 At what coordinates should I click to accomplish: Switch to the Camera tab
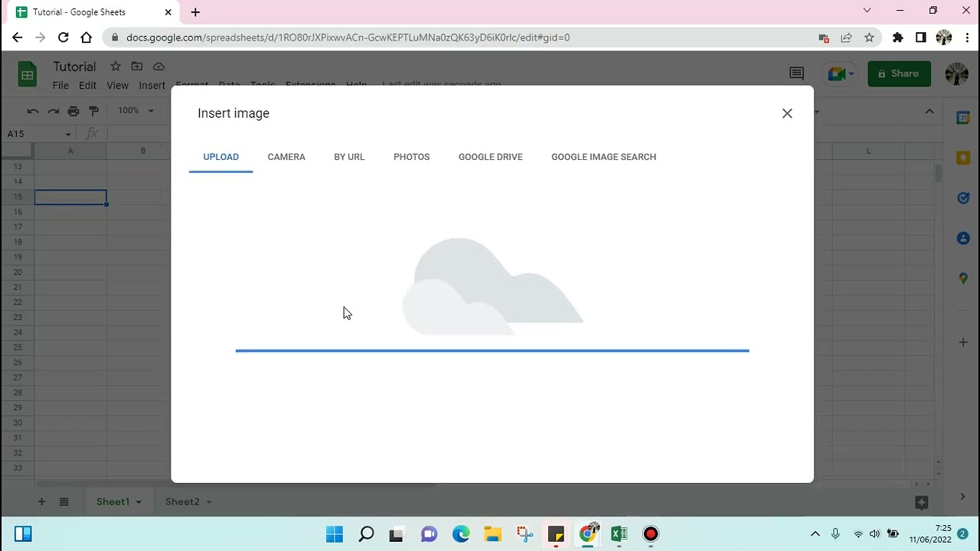(x=286, y=157)
